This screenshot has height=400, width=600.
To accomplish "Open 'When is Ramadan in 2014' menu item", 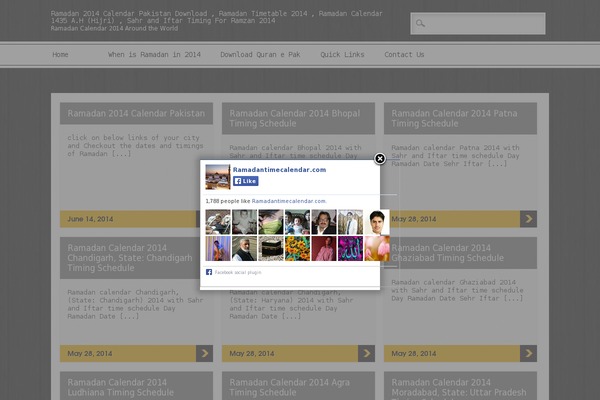I will [x=154, y=55].
